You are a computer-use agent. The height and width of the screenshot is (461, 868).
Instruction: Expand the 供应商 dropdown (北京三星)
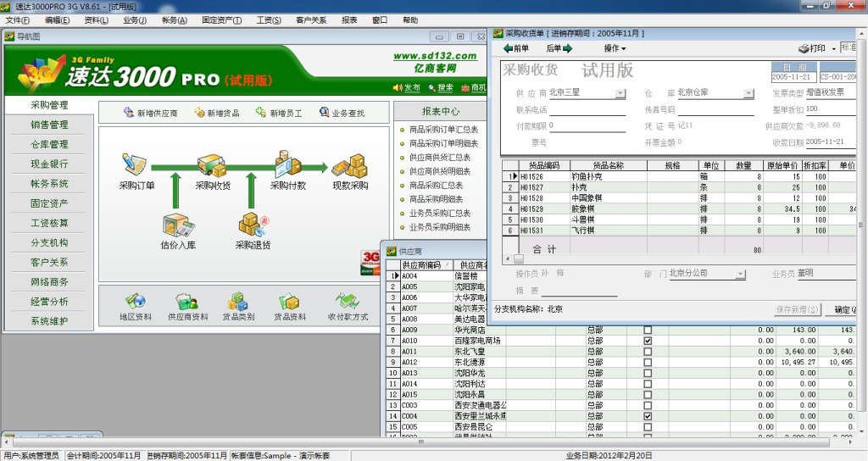pos(620,93)
